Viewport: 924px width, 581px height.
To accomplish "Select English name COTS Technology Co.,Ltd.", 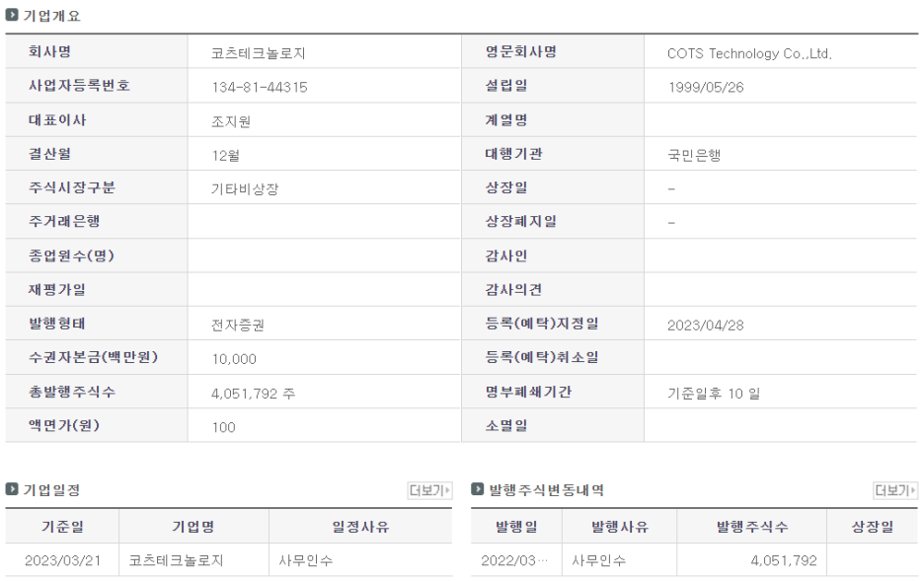I will tap(749, 53).
